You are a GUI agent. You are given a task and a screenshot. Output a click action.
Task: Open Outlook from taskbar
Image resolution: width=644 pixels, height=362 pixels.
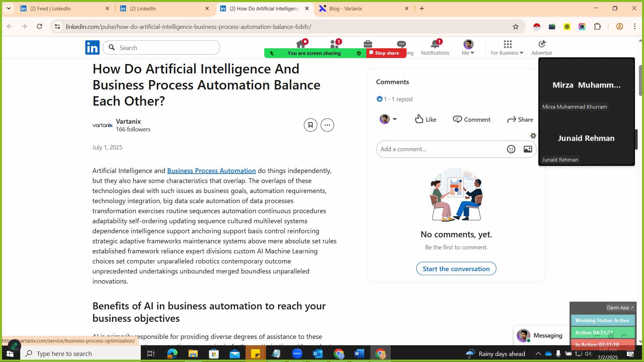click(318, 354)
